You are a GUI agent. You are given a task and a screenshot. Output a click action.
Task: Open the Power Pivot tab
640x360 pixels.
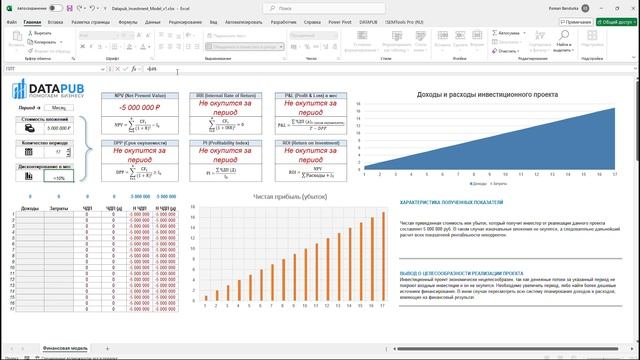point(340,22)
